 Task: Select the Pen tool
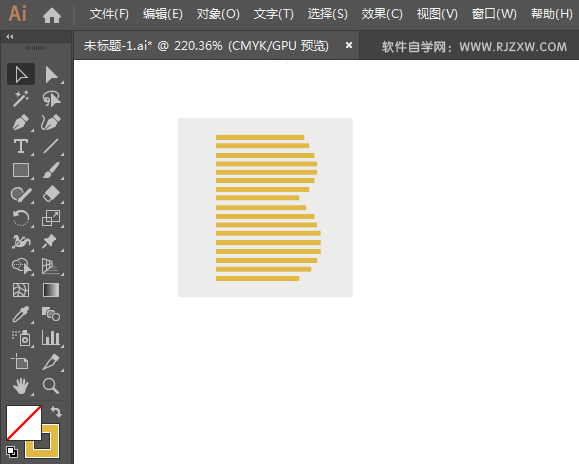point(21,123)
